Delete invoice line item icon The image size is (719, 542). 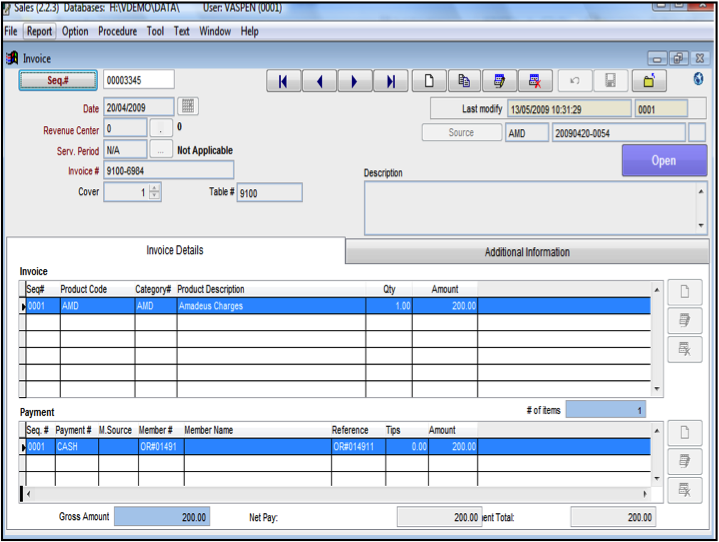(x=685, y=349)
